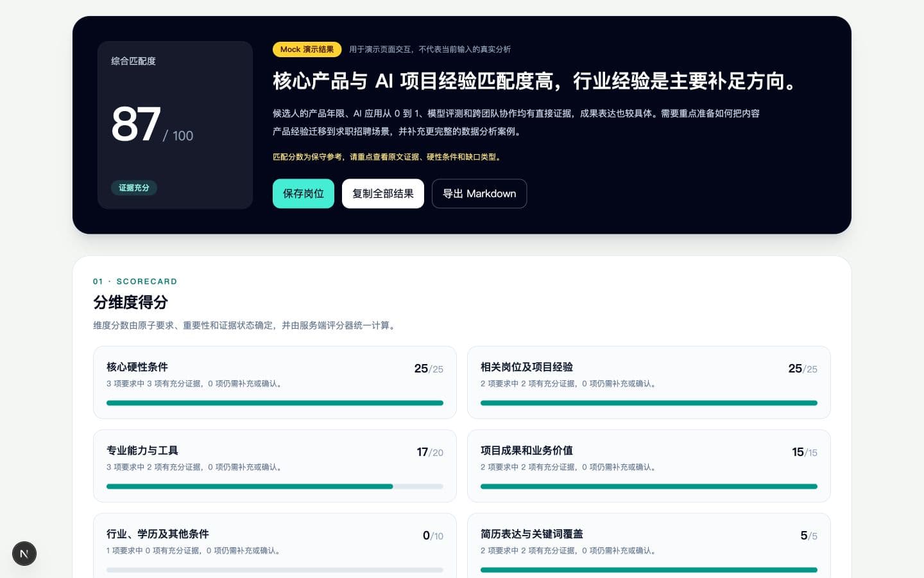Viewport: 924px width, 578px height.
Task: Click the 保存岗位 button
Action: coord(304,193)
